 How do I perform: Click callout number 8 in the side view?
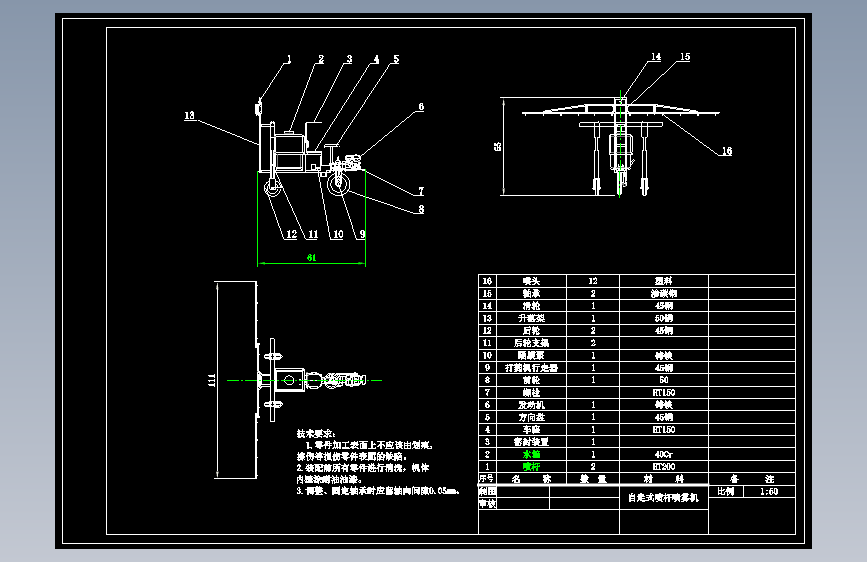421,209
